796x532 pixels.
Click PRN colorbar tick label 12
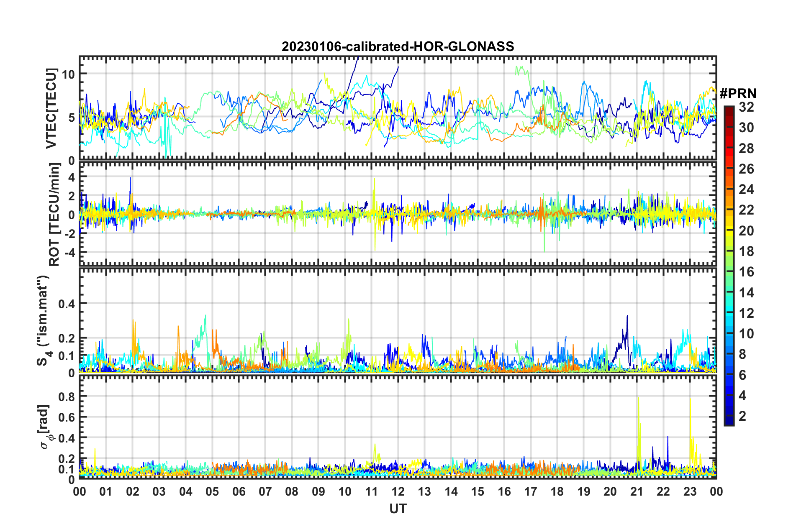click(x=746, y=313)
